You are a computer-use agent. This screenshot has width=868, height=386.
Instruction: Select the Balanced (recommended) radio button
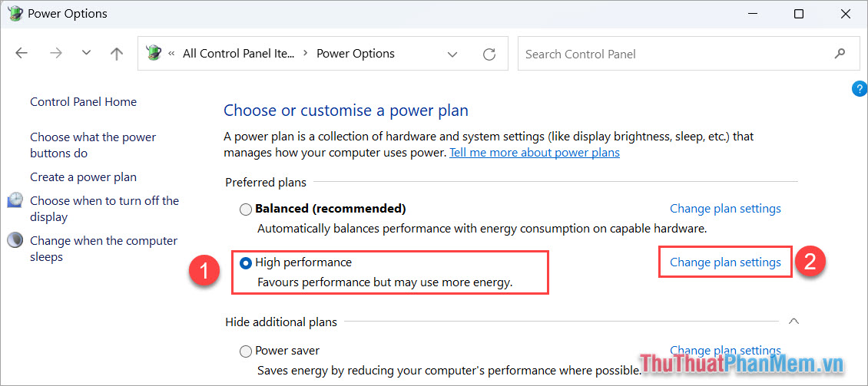tap(245, 209)
